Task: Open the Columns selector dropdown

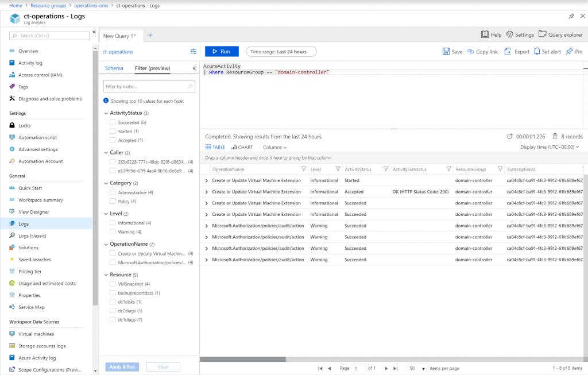Action: click(274, 146)
